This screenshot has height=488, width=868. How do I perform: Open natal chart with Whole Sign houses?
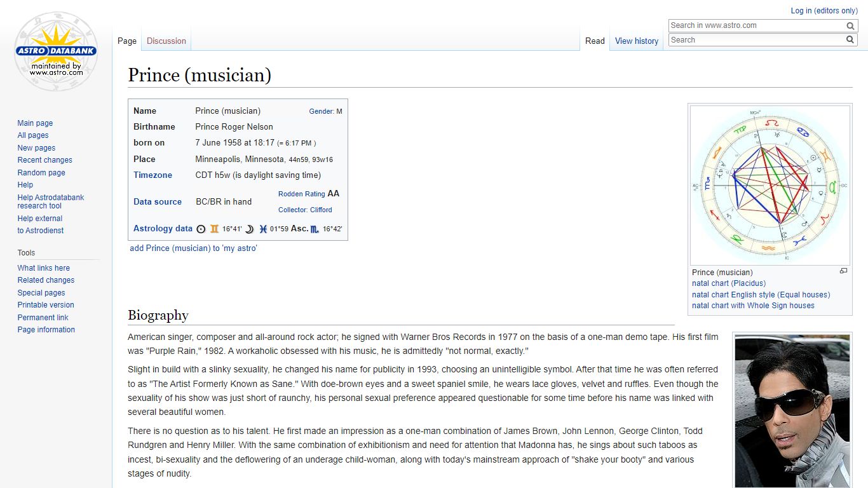point(753,306)
